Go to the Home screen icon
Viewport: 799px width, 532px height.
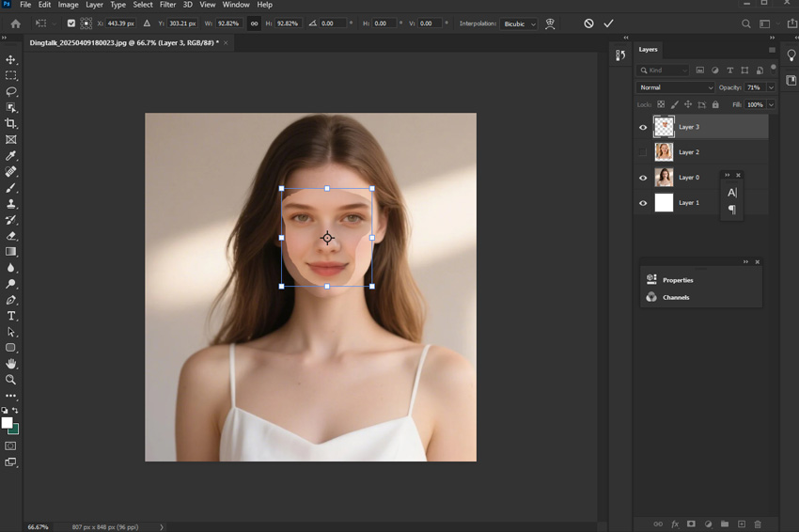click(16, 23)
